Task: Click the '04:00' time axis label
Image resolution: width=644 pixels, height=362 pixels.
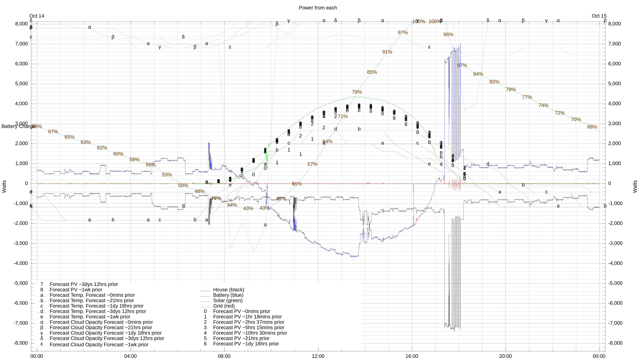Action: click(131, 356)
